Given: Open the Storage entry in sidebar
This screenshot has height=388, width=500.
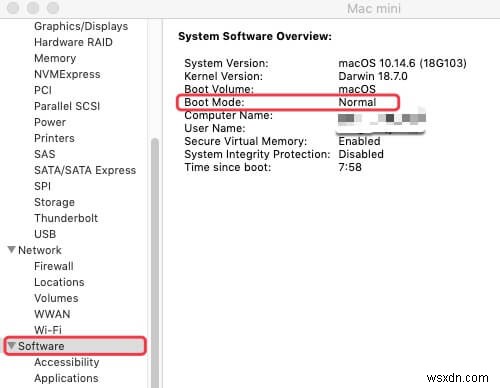Looking at the screenshot, I should click(54, 202).
